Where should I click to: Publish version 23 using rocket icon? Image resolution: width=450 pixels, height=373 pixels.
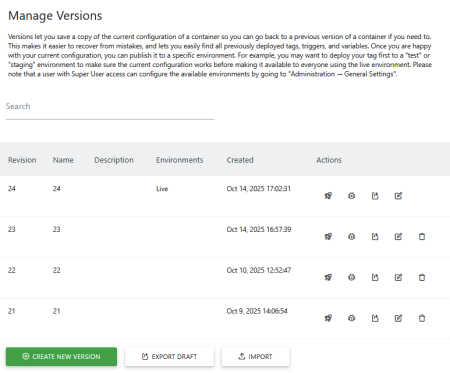tap(328, 237)
